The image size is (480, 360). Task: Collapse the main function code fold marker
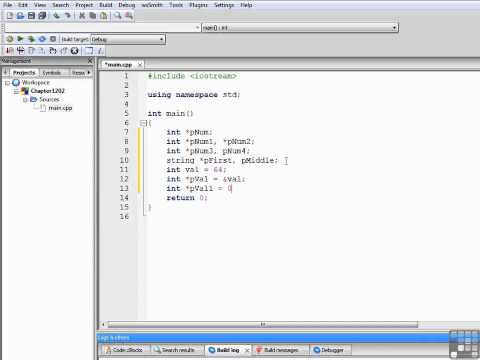point(143,123)
